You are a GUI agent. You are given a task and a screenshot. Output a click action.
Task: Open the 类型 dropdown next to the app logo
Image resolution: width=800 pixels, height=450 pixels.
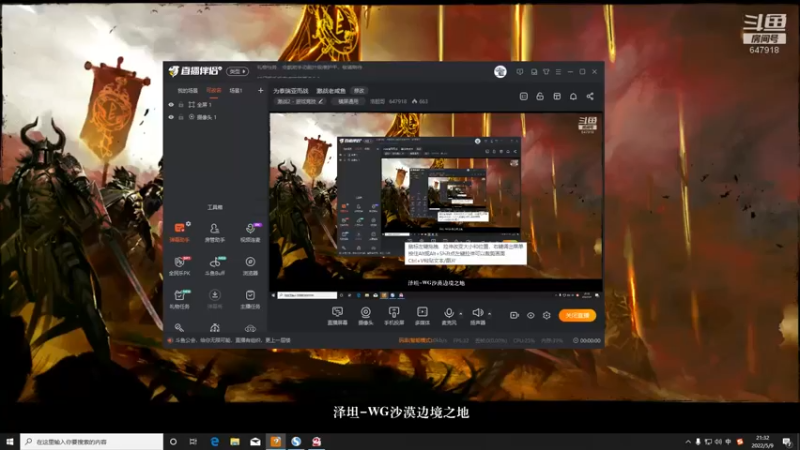click(x=237, y=71)
